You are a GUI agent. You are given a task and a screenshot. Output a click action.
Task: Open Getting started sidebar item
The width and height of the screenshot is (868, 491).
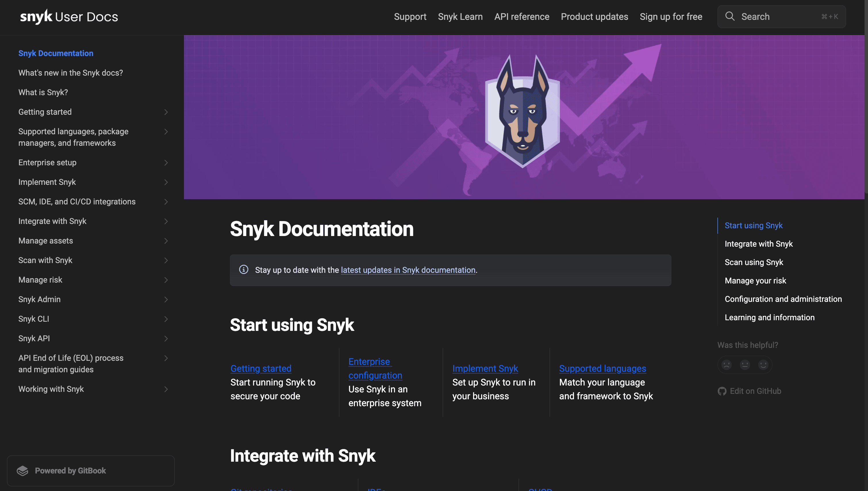(x=45, y=112)
